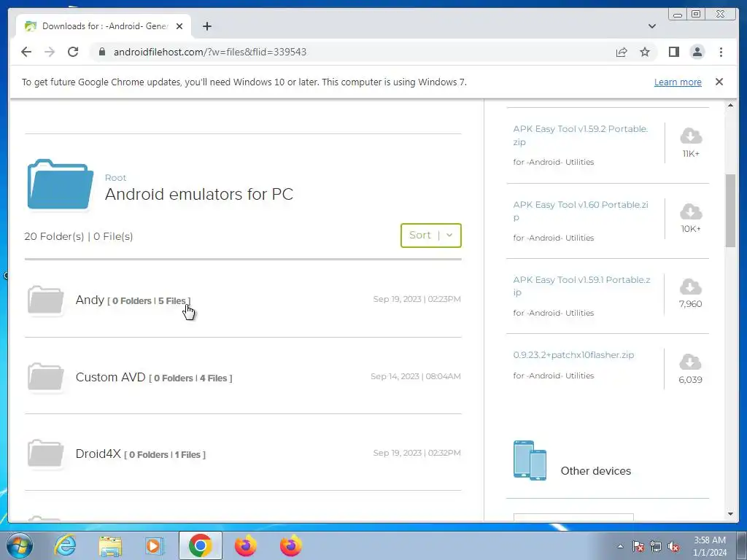Open the tab search chevron
The width and height of the screenshot is (747, 560).
point(652,26)
